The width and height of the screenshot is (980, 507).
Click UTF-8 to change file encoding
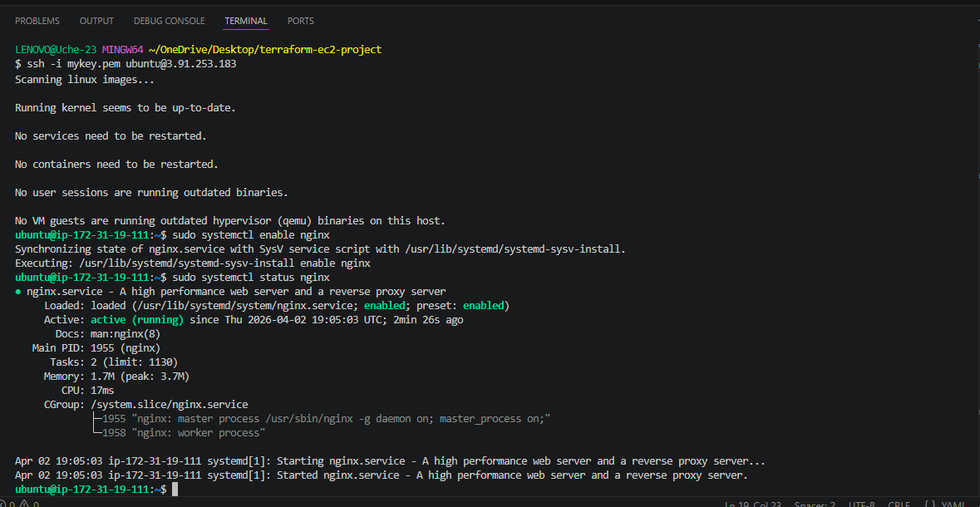coord(861,504)
